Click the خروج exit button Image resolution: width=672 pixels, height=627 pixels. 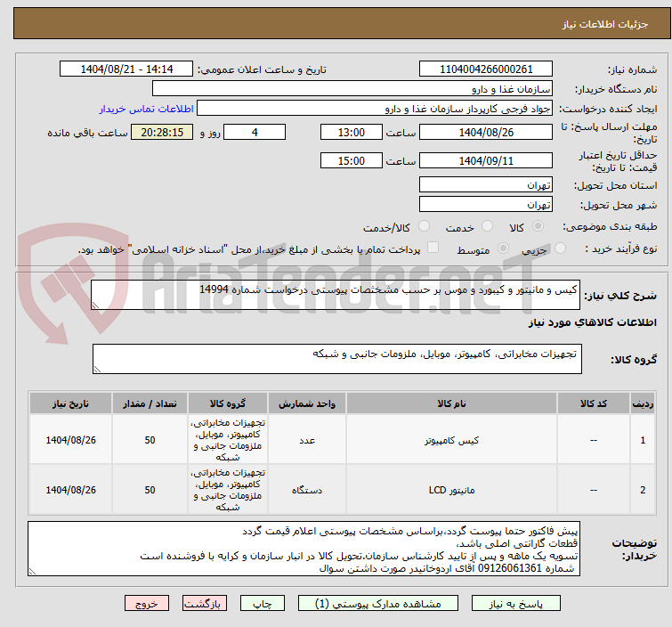[147, 604]
